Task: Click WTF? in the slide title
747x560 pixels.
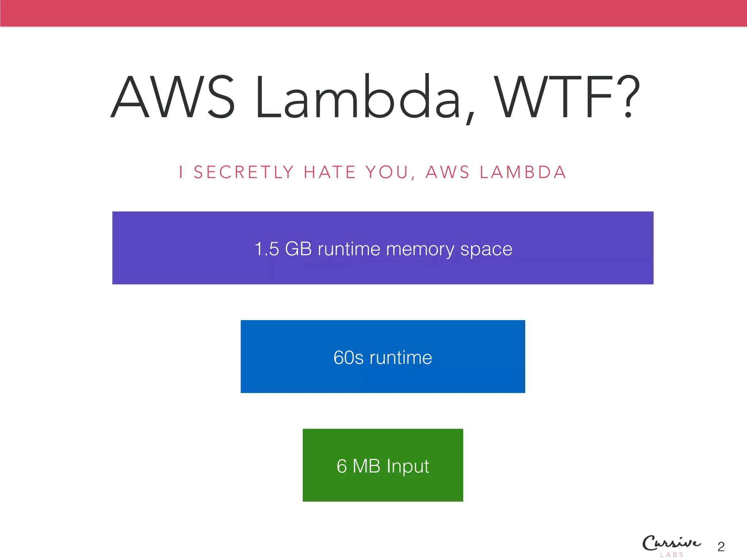Action: pyautogui.click(x=567, y=97)
